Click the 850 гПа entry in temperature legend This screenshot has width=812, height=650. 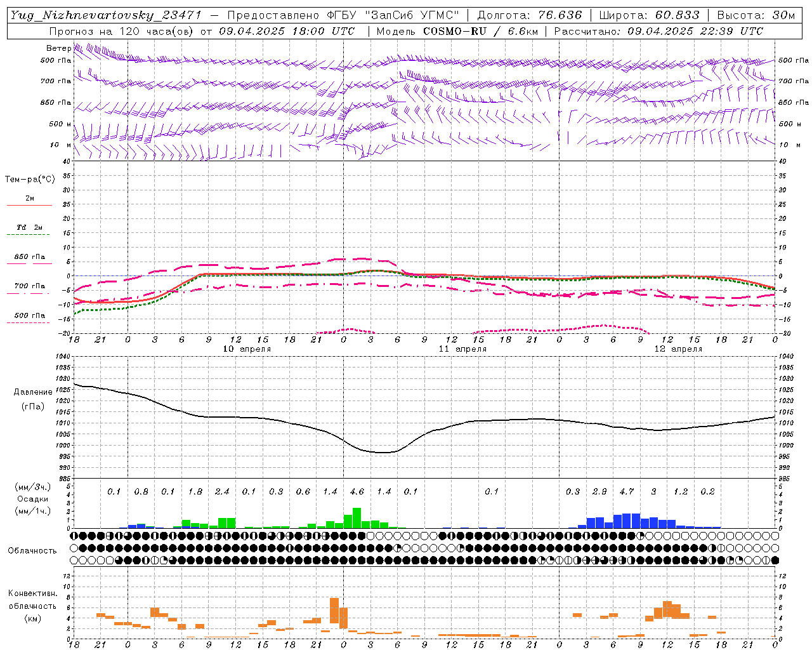click(x=30, y=257)
